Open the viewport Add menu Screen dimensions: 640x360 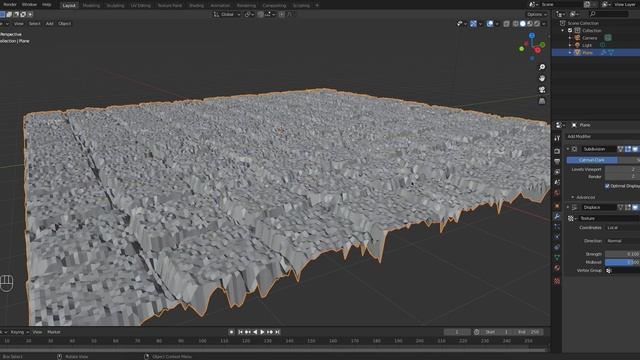tap(49, 24)
